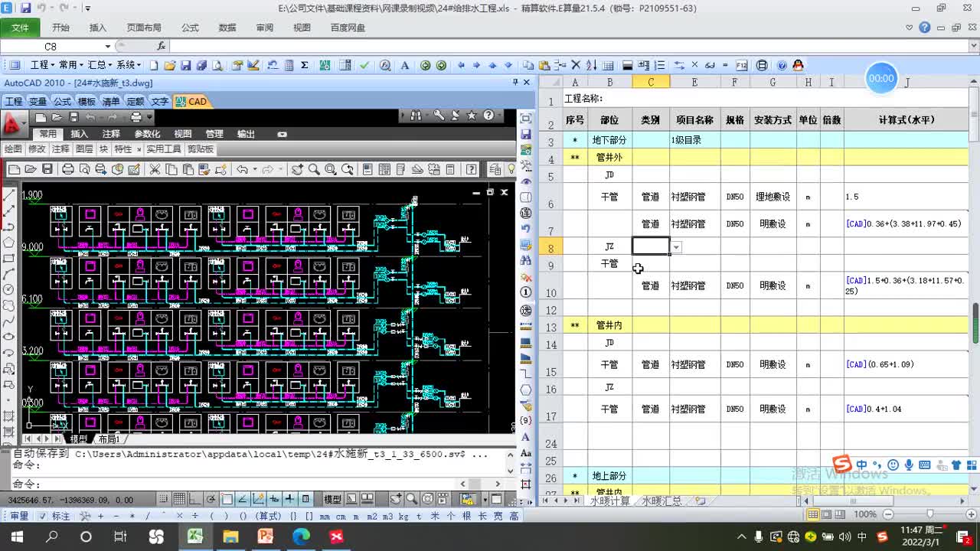Click the 布局1 layout tab in AutoCAD
Image resolution: width=980 pixels, height=551 pixels.
(109, 439)
